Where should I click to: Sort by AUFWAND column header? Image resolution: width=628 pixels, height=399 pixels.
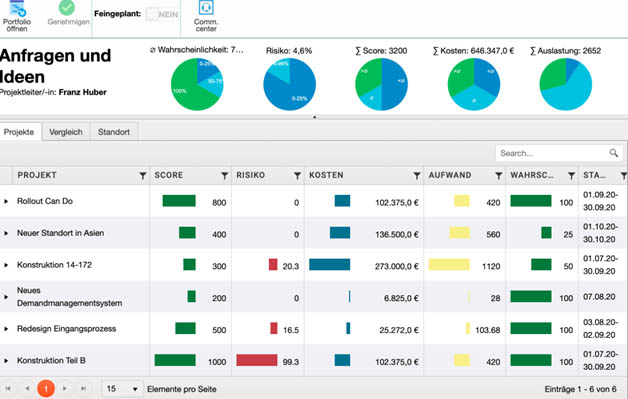[x=450, y=175]
